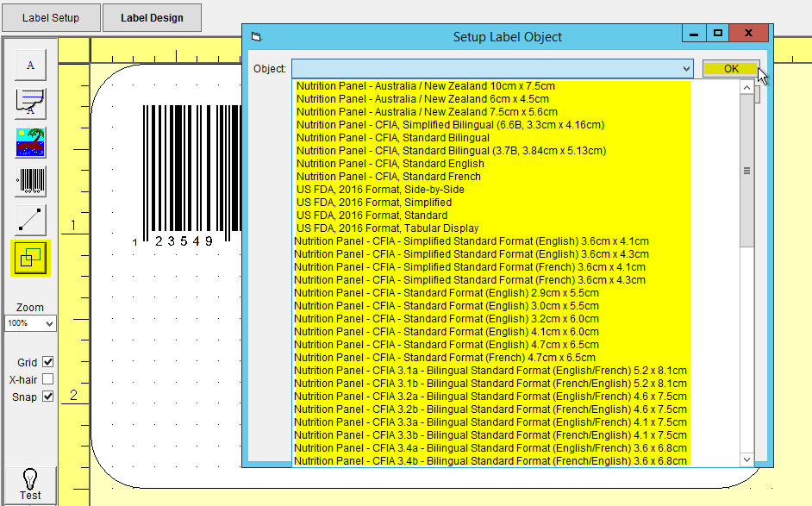
Task: Close the Setup Label Object window
Action: click(x=748, y=34)
